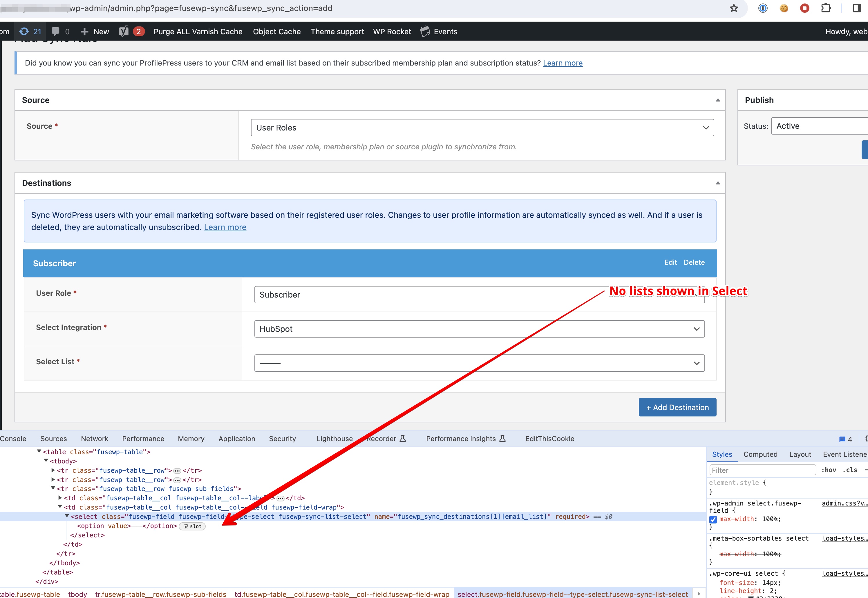
Task: Open the Computed styles tab
Action: pos(760,454)
